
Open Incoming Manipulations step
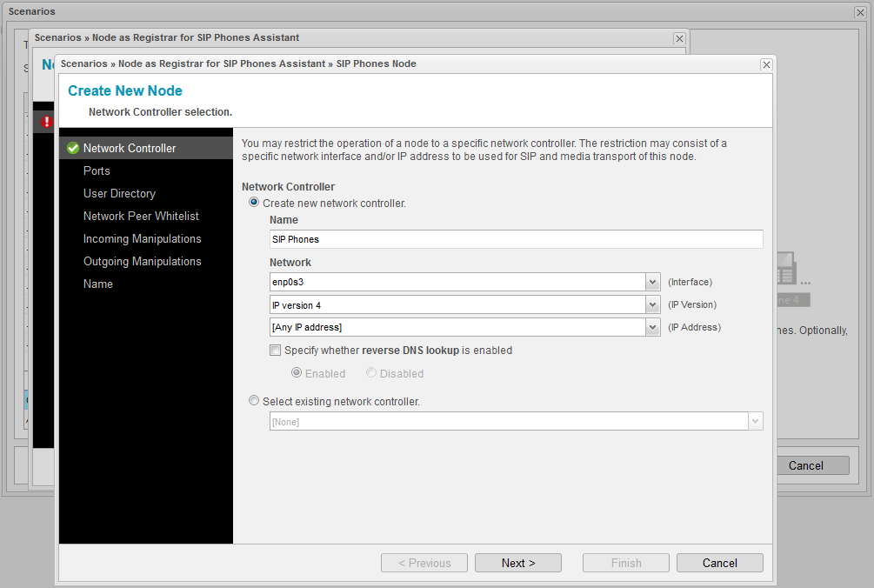click(x=142, y=239)
